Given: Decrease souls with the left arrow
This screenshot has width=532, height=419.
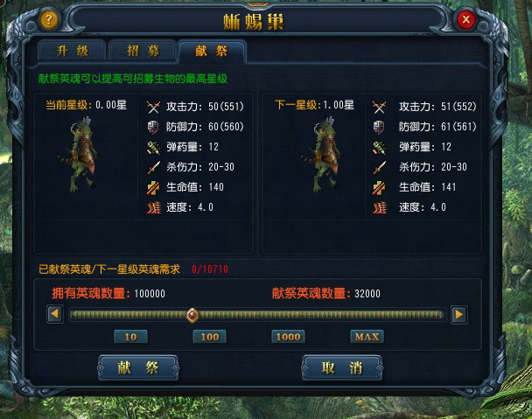Looking at the screenshot, I should pos(55,314).
